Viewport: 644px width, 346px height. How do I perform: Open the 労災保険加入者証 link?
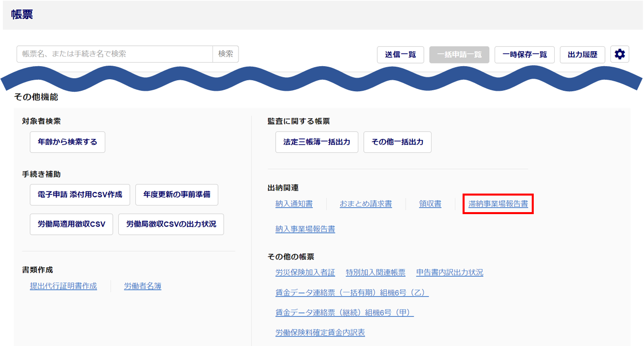(305, 273)
